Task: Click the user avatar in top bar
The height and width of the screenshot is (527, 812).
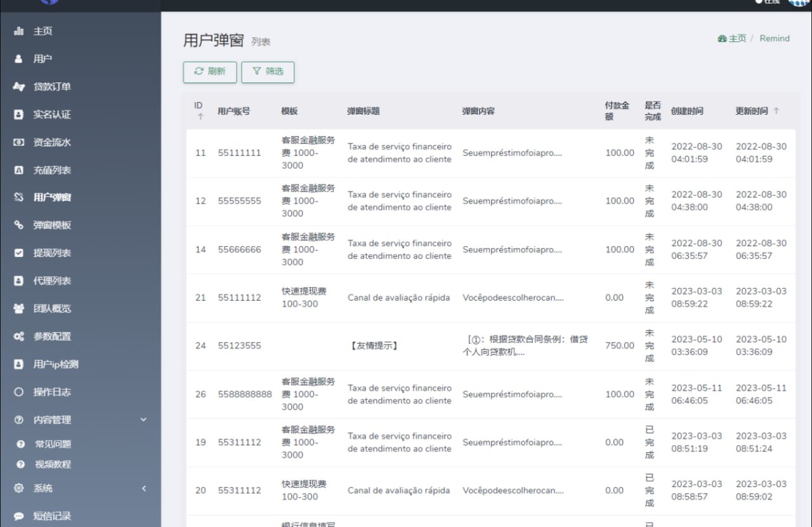Action: pyautogui.click(x=798, y=3)
